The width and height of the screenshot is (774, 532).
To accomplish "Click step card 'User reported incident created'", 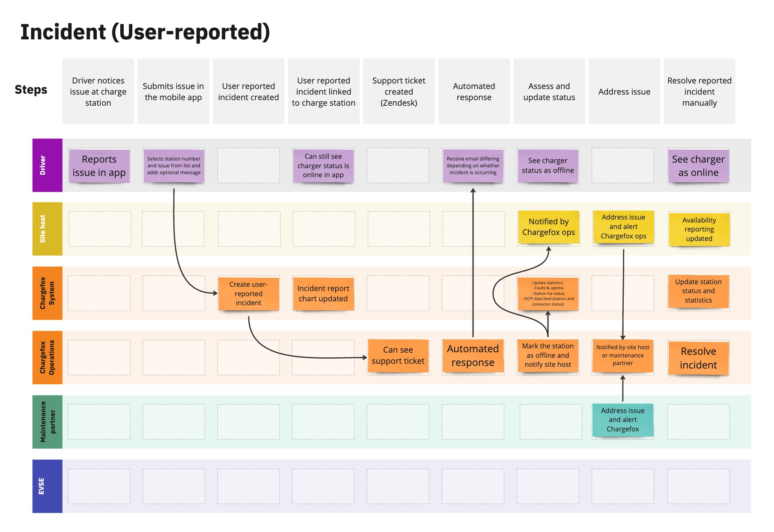I will [248, 92].
